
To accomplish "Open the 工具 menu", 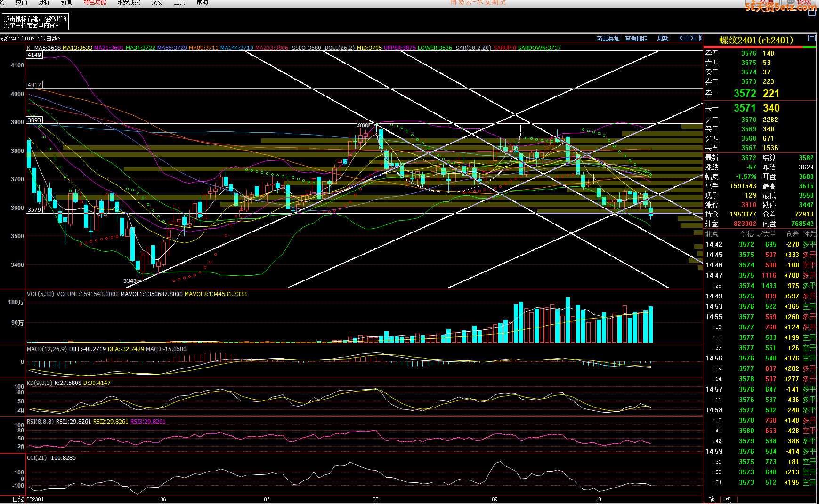I will pos(179,2).
